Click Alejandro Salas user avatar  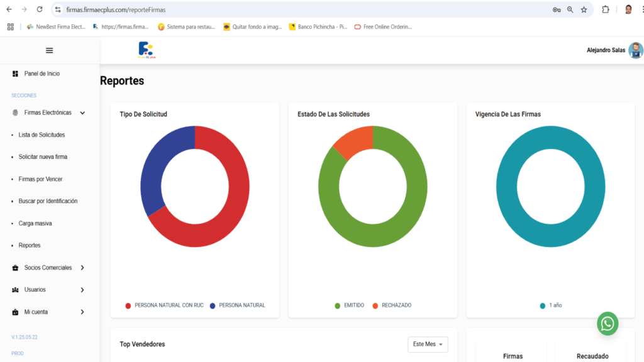[x=635, y=50]
